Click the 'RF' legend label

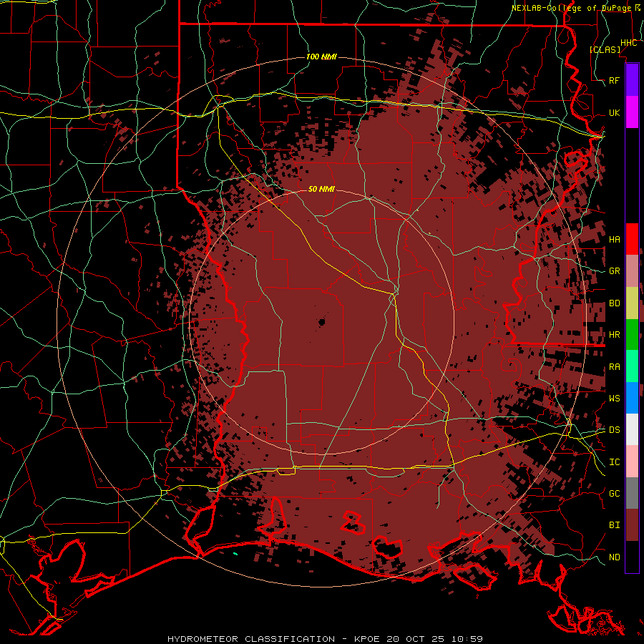[615, 80]
